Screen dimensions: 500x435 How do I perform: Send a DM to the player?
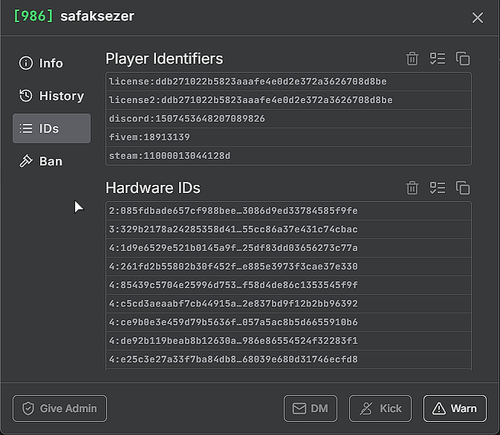[310, 408]
